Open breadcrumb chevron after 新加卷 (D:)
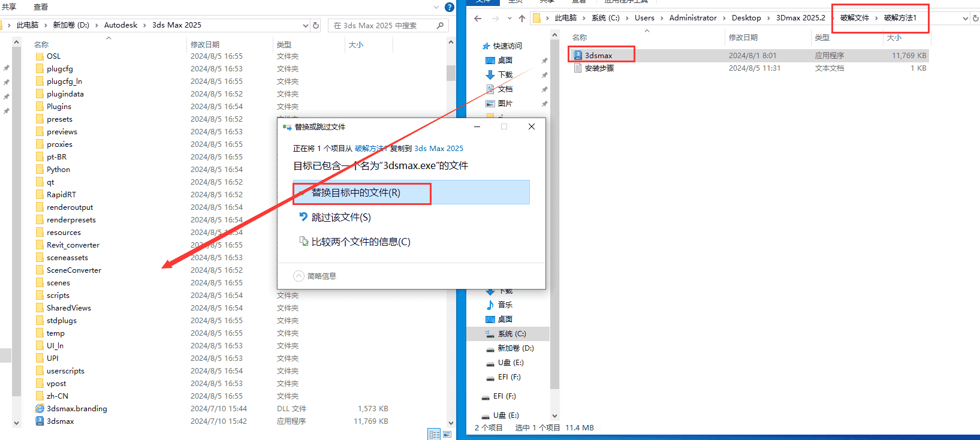The width and height of the screenshot is (980, 440). tap(97, 25)
